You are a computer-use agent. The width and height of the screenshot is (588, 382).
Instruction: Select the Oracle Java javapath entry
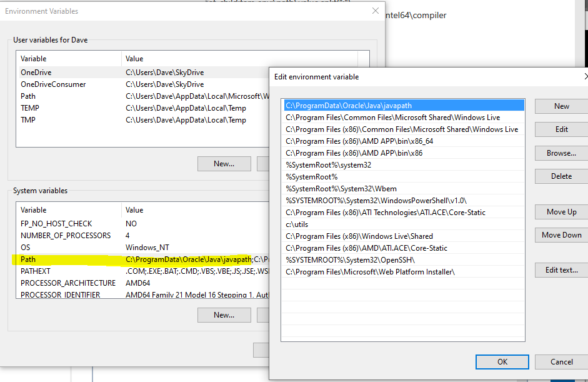click(403, 106)
